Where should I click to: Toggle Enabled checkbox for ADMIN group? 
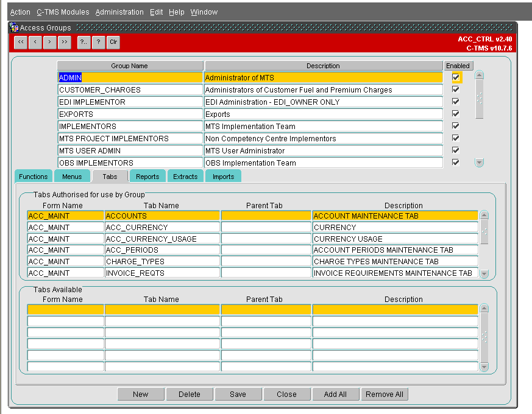(x=456, y=77)
